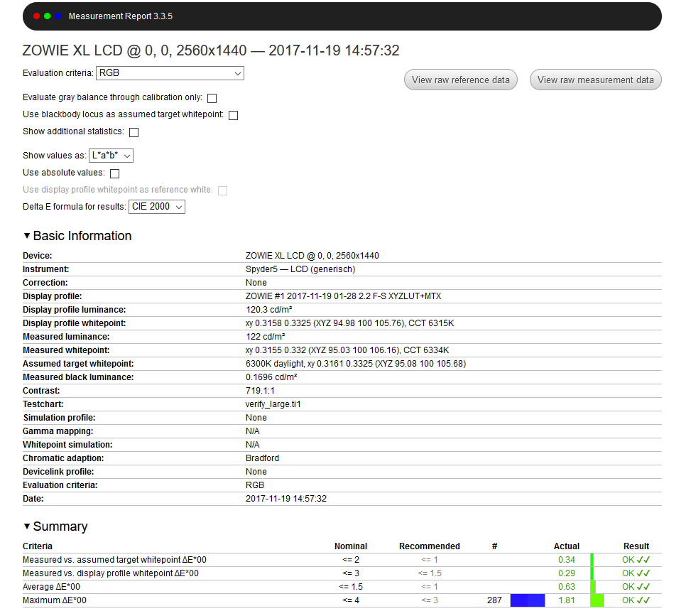
Task: Click the green bar in Average ΔE*00 row
Action: coord(593,587)
